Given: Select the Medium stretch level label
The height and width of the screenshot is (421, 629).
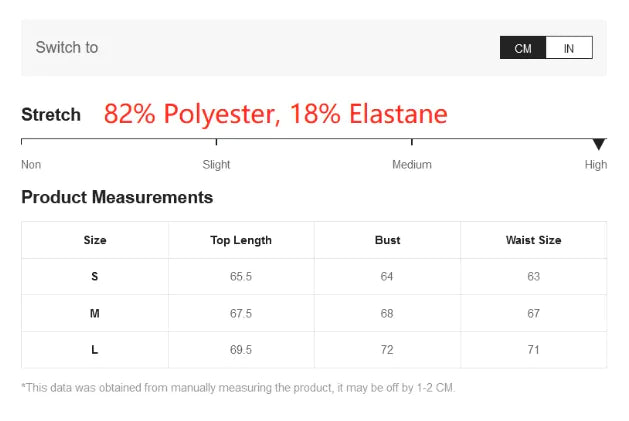Looking at the screenshot, I should point(412,165).
